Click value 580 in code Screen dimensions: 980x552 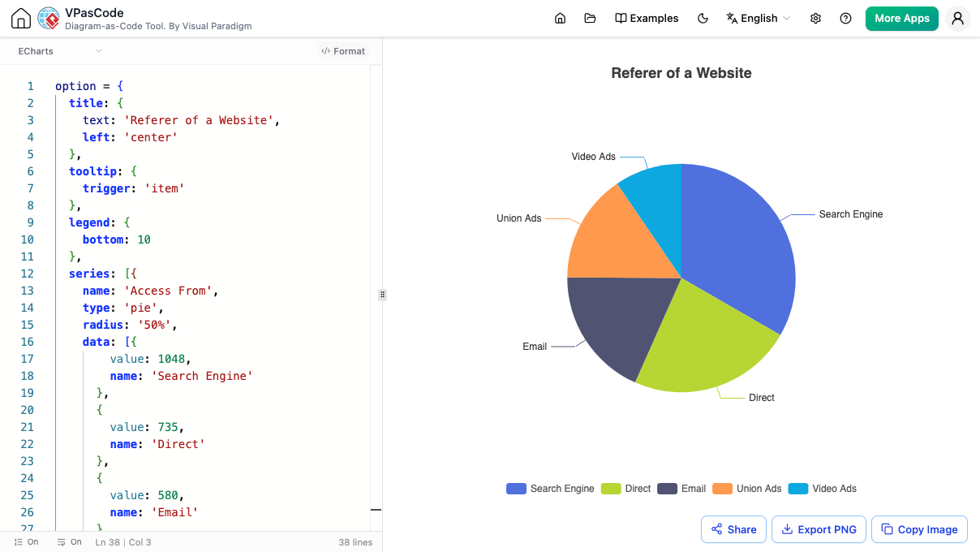point(168,495)
